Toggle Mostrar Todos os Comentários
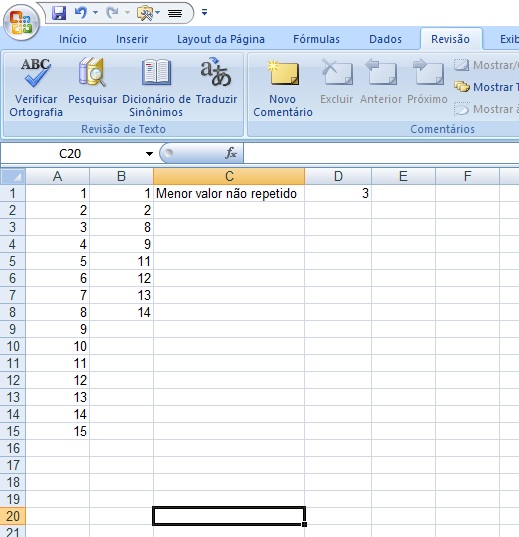The width and height of the screenshot is (519, 537). pos(486,87)
